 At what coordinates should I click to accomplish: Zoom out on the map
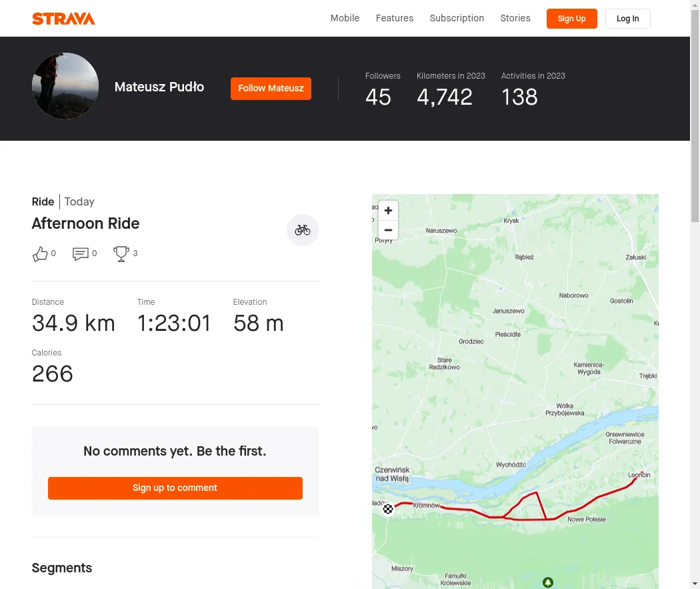pyautogui.click(x=388, y=230)
